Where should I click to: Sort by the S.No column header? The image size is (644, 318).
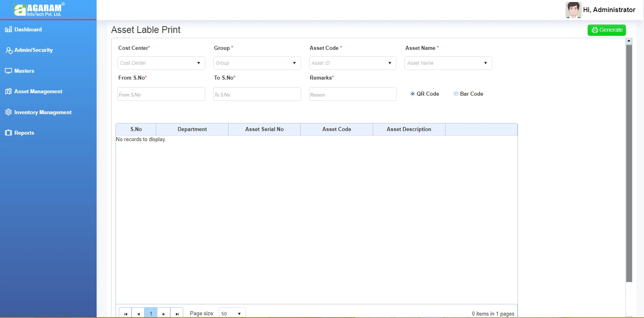click(136, 129)
